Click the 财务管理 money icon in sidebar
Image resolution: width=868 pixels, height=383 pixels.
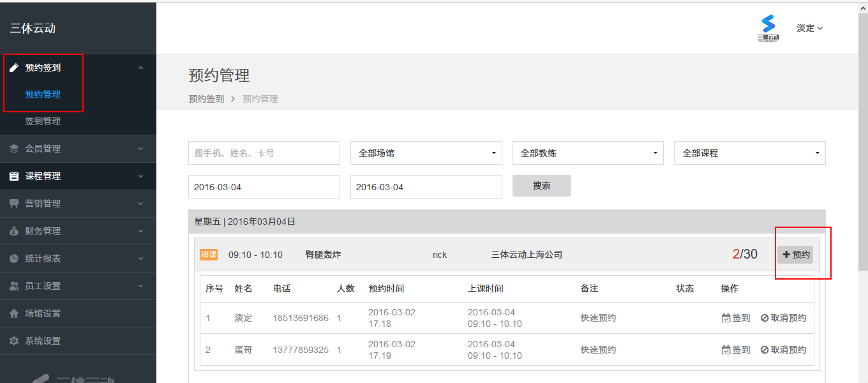click(x=15, y=230)
